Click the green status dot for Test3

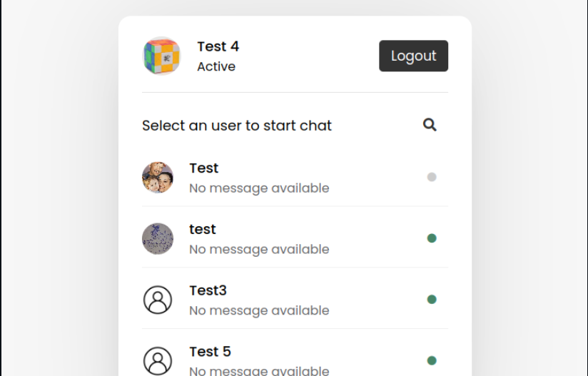point(432,299)
